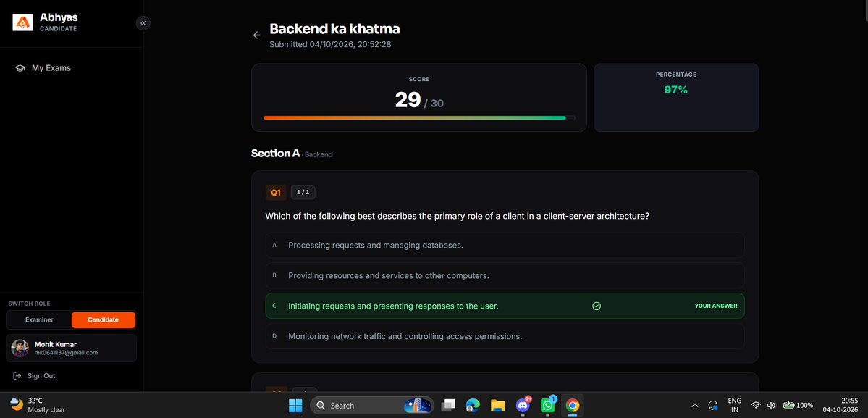Open WhatsApp from the taskbar
Image resolution: width=868 pixels, height=418 pixels.
point(547,405)
